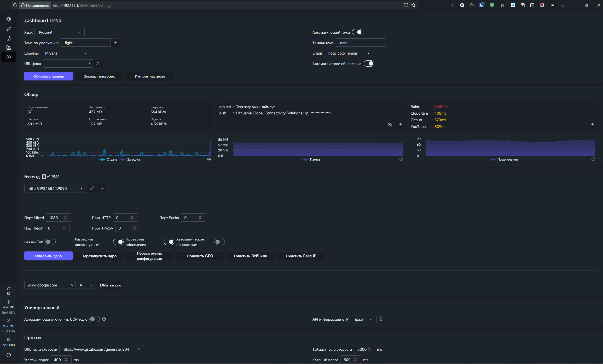The image size is (603, 364).
Task: Open the globe proxies icon in sidebar
Action: [9, 19]
